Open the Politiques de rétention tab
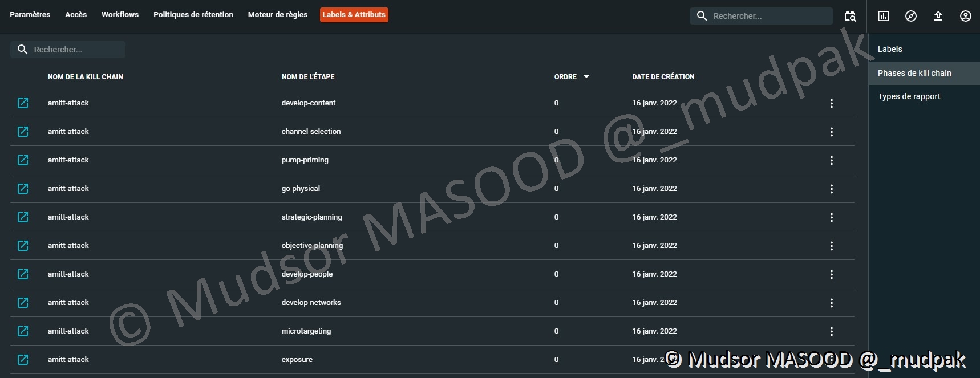Screen dimensions: 980x378 (x=193, y=15)
